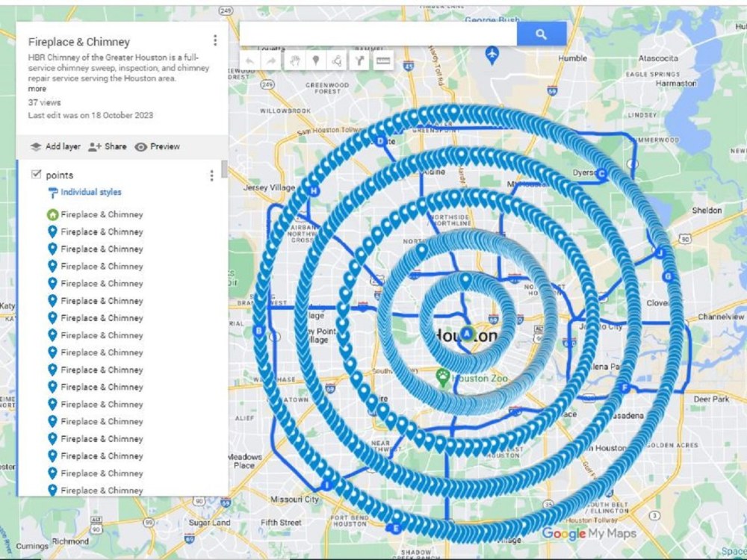
Task: Click route marker J on the east
Action: tap(660, 252)
